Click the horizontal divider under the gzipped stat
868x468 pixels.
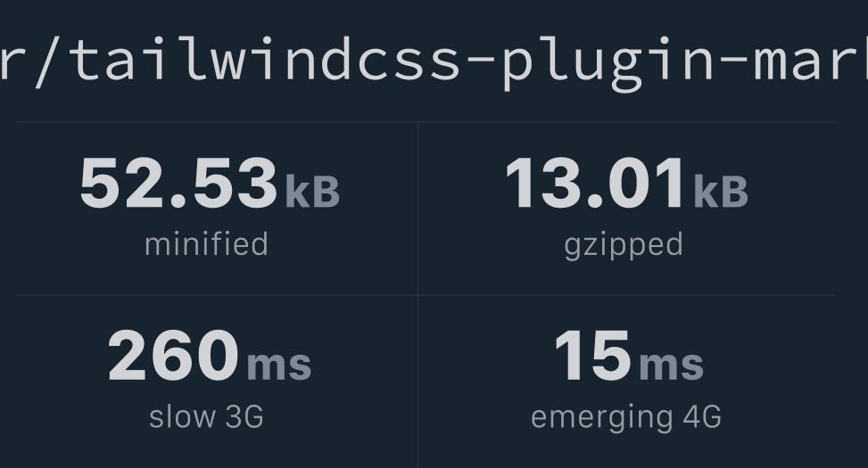626,295
